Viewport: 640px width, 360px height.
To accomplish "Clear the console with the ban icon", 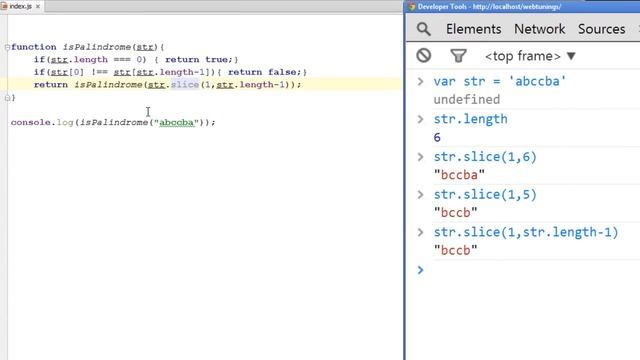I will [424, 55].
